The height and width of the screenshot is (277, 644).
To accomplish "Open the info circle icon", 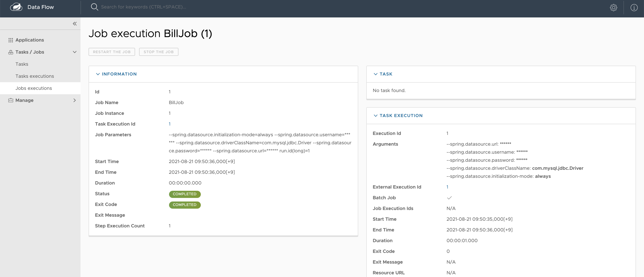I will click(634, 8).
